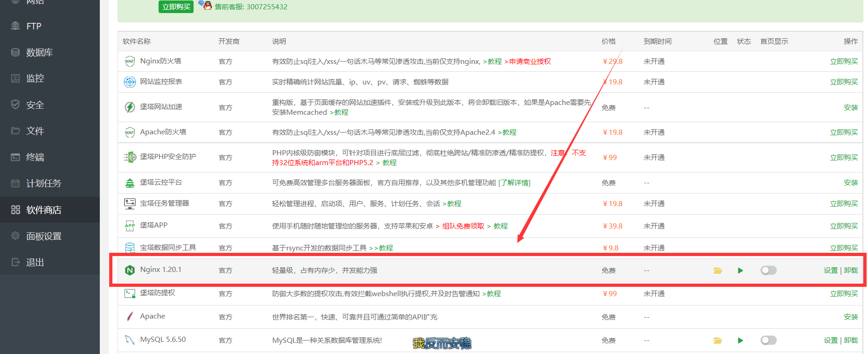The image size is (868, 354).
Task: Click the 首页显示 column header
Action: point(774,42)
